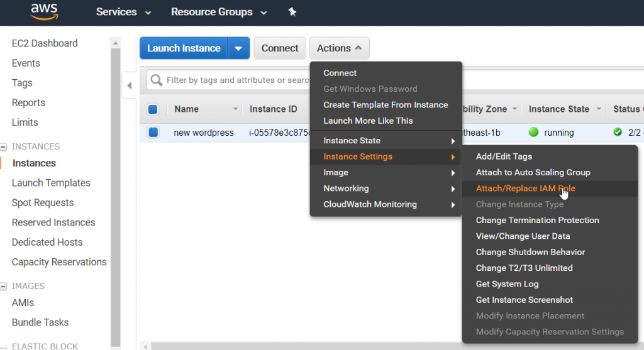Click the search magnifier icon in filter box

(156, 80)
